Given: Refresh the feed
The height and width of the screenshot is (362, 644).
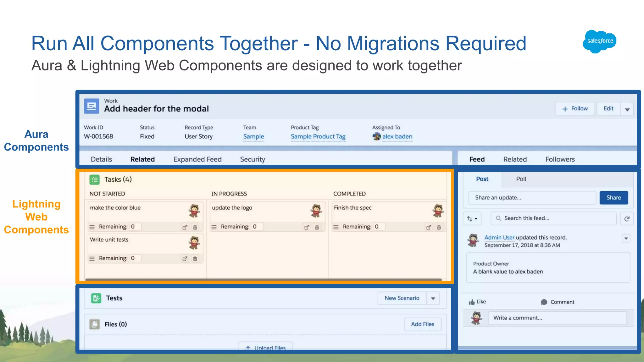Looking at the screenshot, I should (x=627, y=219).
